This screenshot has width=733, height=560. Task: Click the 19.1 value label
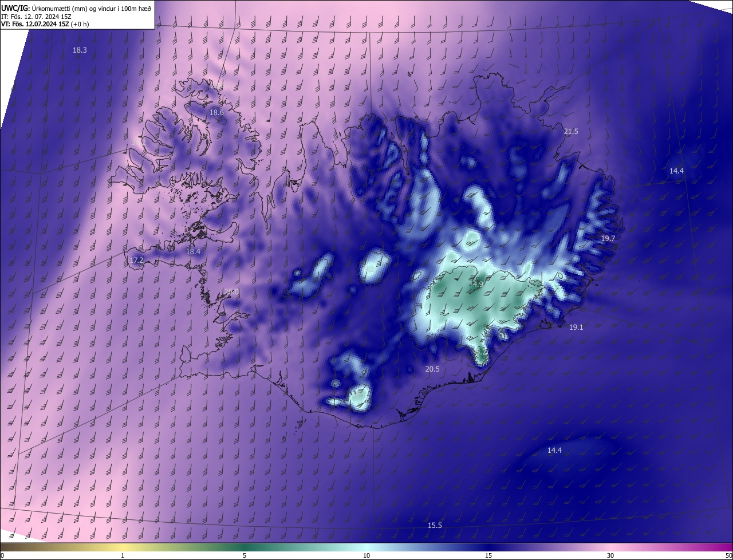[x=576, y=328]
